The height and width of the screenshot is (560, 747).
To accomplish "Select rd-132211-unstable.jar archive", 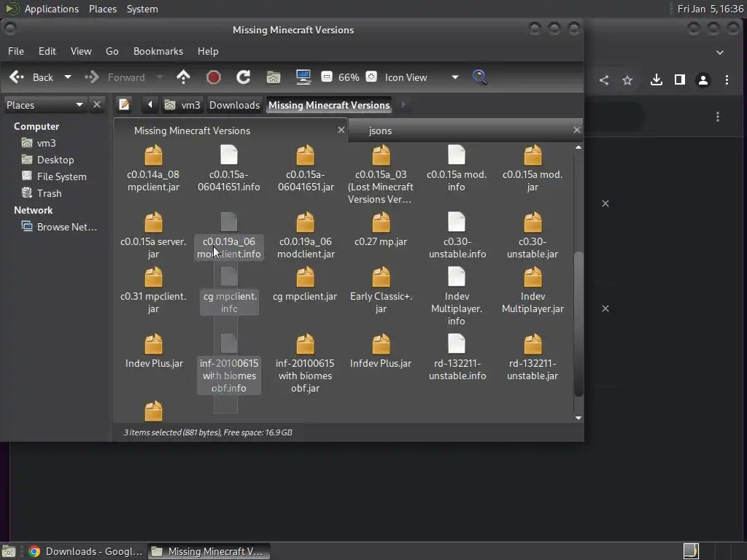I will tap(533, 357).
